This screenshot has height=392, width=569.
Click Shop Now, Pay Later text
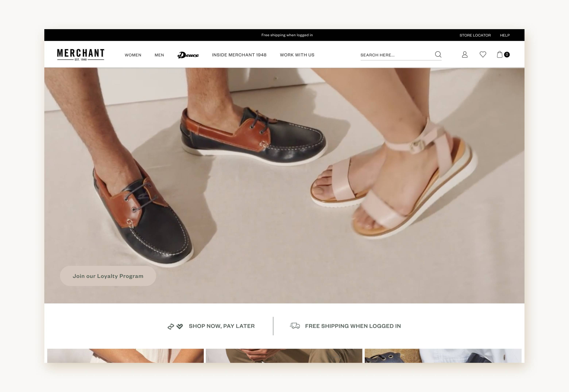[221, 326]
